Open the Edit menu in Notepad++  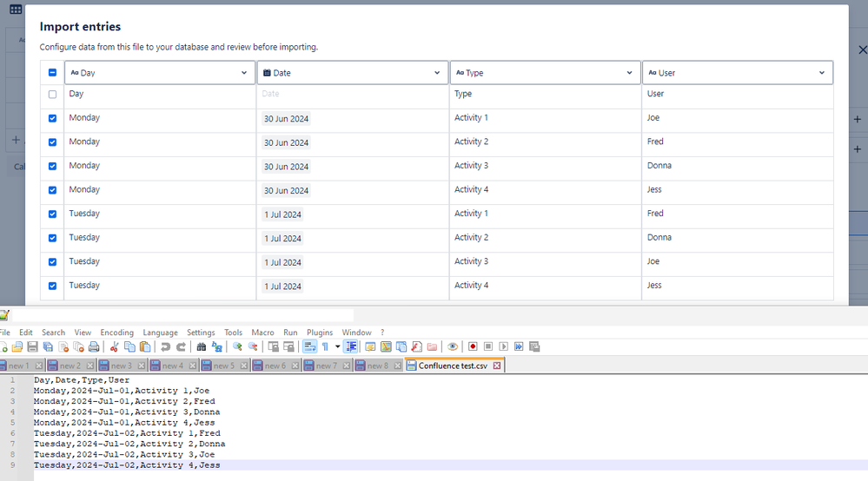click(x=26, y=333)
